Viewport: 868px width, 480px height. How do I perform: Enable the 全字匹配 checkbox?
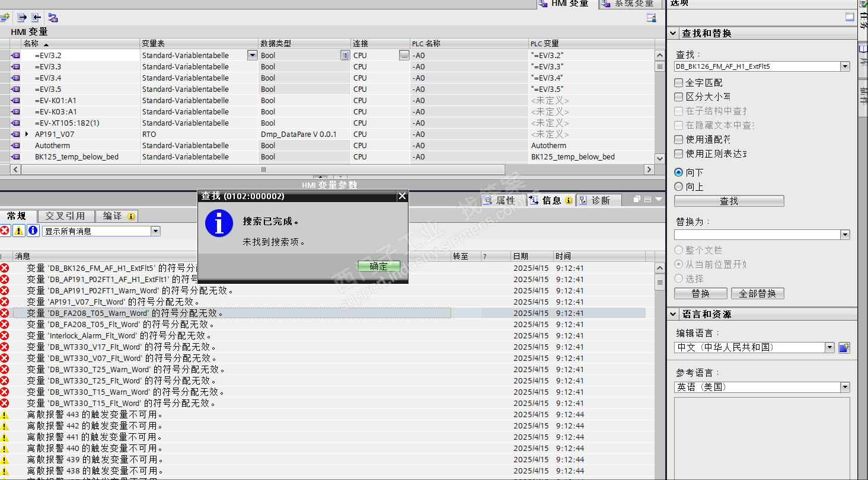679,82
